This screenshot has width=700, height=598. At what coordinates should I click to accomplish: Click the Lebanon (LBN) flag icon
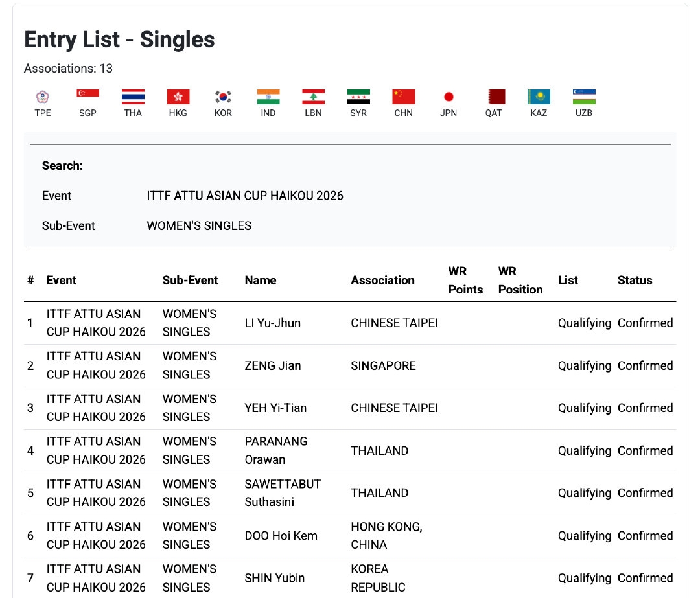[x=313, y=97]
